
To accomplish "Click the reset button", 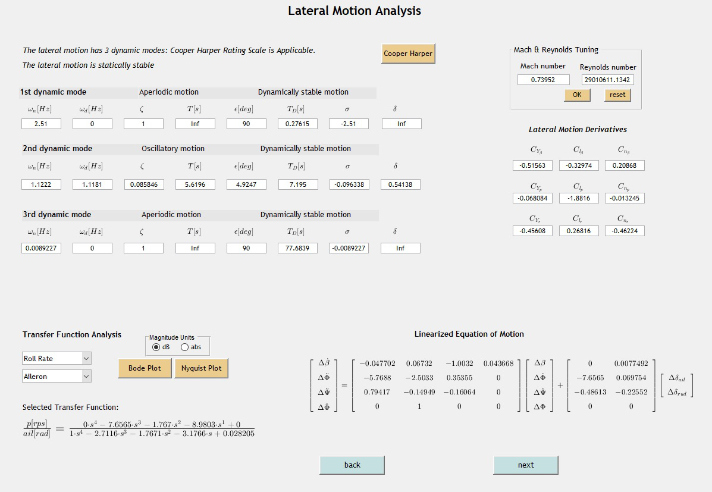I will pyautogui.click(x=617, y=95).
